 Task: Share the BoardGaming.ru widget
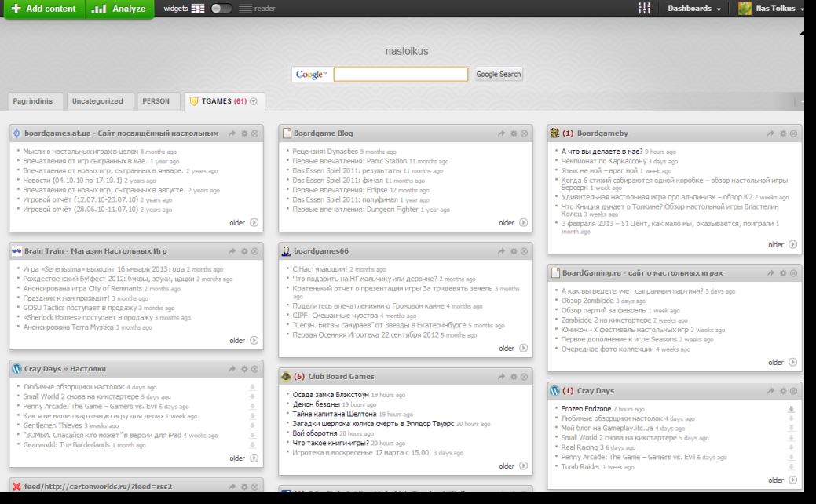(770, 273)
